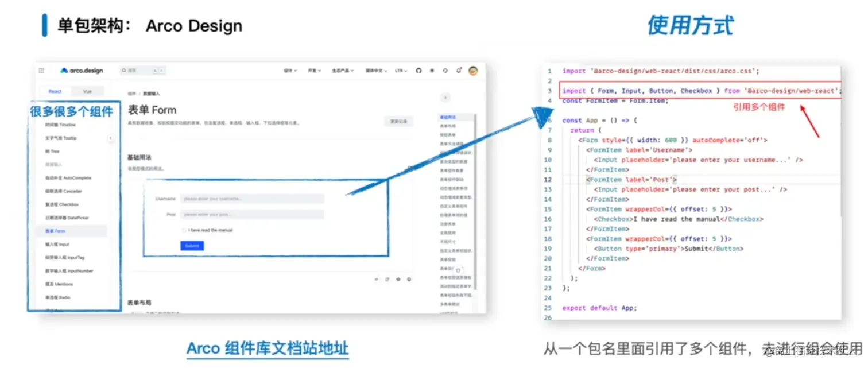Click the expand code icon under form demo
Image resolution: width=868 pixels, height=368 pixels.
377,279
